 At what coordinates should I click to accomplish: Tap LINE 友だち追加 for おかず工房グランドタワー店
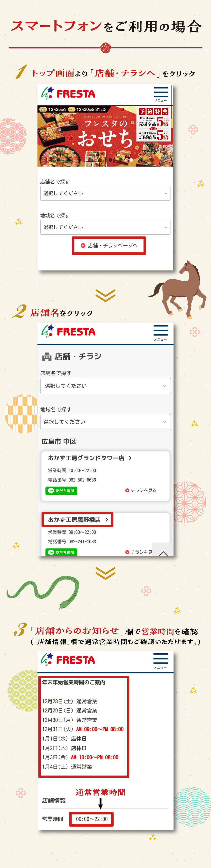pyautogui.click(x=61, y=491)
